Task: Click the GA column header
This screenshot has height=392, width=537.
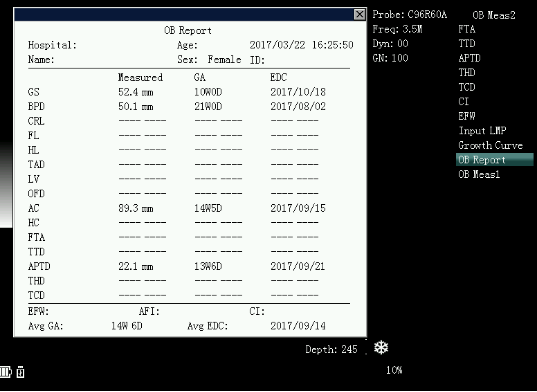Action: point(200,77)
